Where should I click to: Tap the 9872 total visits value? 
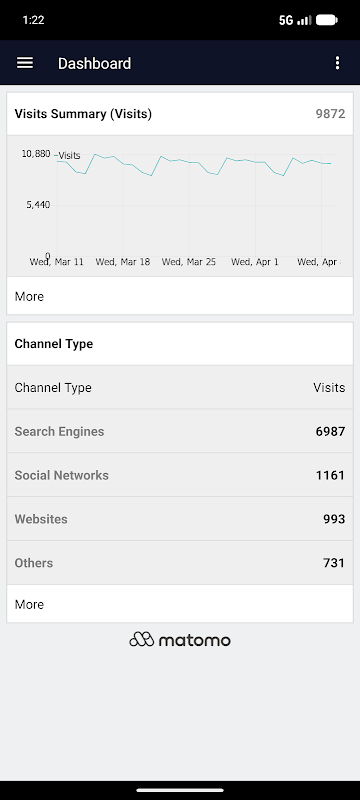pos(330,114)
